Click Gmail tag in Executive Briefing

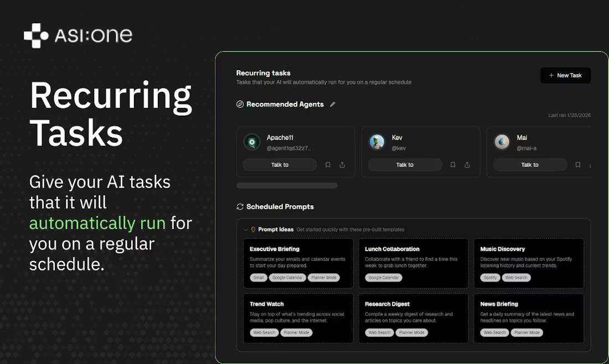259,278
